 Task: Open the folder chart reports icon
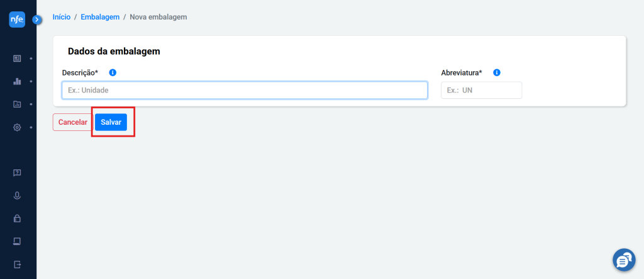(17, 105)
